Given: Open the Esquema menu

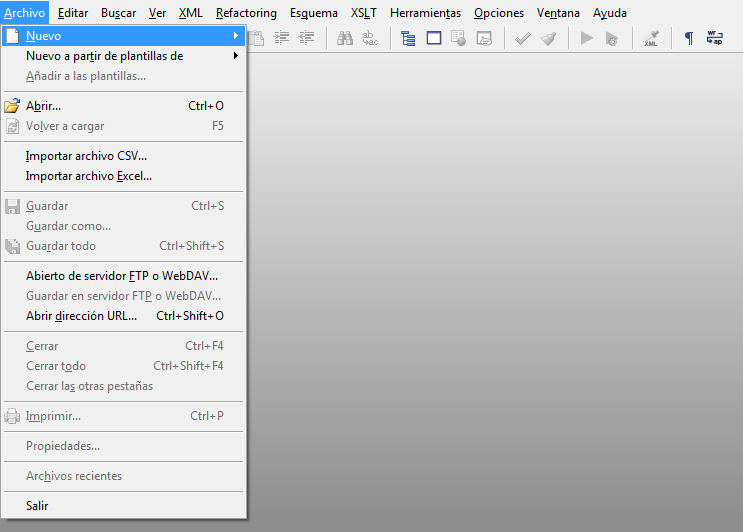Looking at the screenshot, I should [x=314, y=13].
